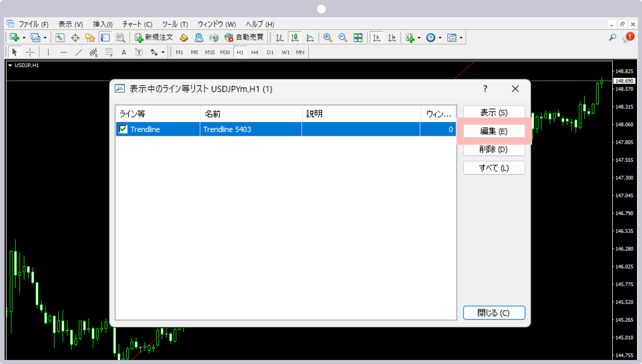The image size is (642, 364).
Task: Open the 挿入(I) menu
Action: (103, 24)
